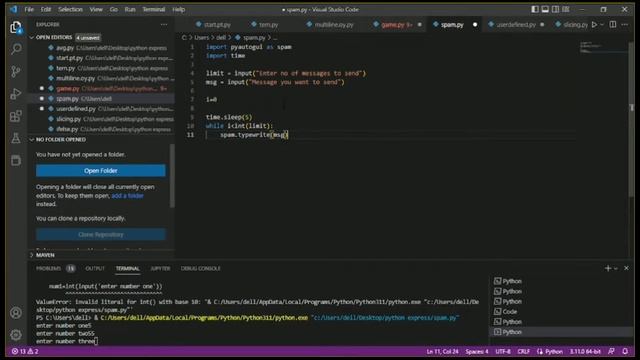Click the Open Folder button
Image resolution: width=640 pixels, height=360 pixels.
pyautogui.click(x=101, y=171)
